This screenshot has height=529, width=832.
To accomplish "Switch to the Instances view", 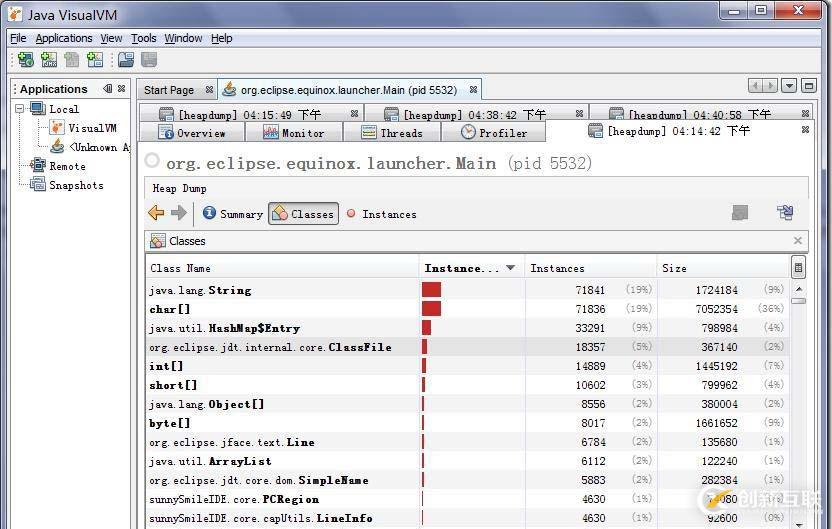I will 381,214.
